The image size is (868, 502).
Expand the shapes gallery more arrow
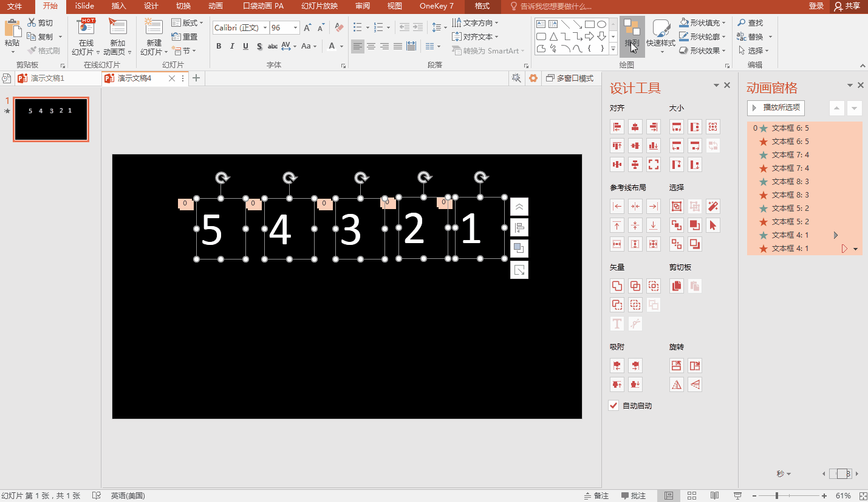pos(613,49)
